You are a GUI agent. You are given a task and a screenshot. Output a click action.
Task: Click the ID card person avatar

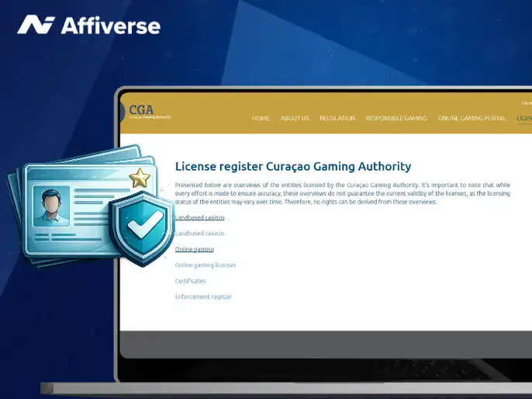pos(51,206)
